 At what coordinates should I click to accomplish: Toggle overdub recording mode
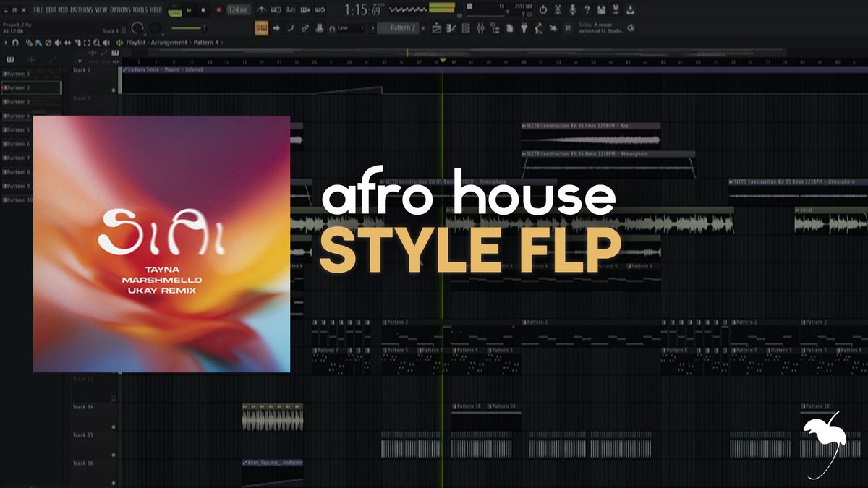(305, 10)
